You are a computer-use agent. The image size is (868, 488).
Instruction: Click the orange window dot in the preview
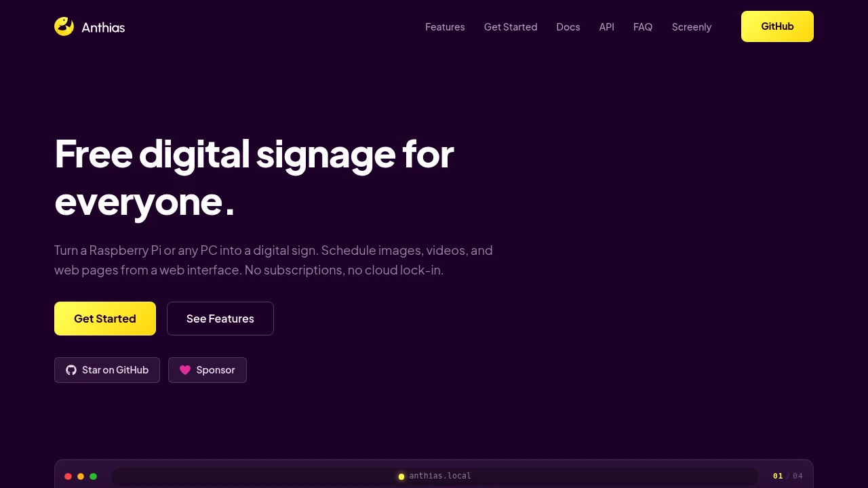(x=81, y=476)
